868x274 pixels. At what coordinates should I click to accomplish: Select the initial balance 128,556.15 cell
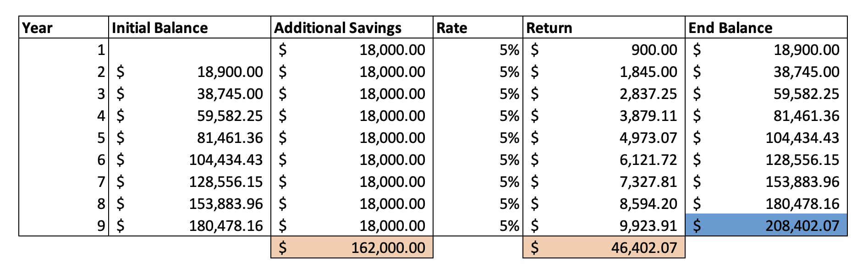click(190, 181)
